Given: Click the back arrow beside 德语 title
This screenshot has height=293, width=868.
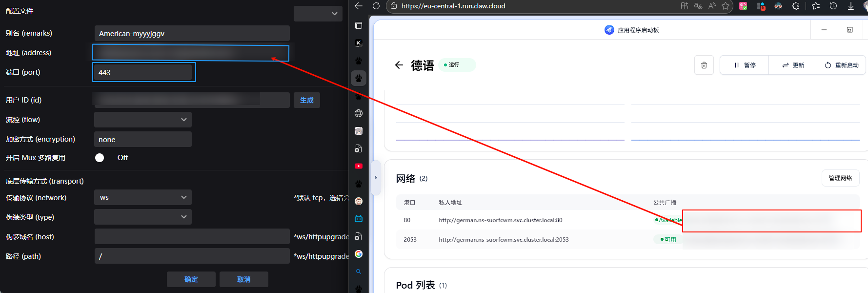Looking at the screenshot, I should 399,65.
